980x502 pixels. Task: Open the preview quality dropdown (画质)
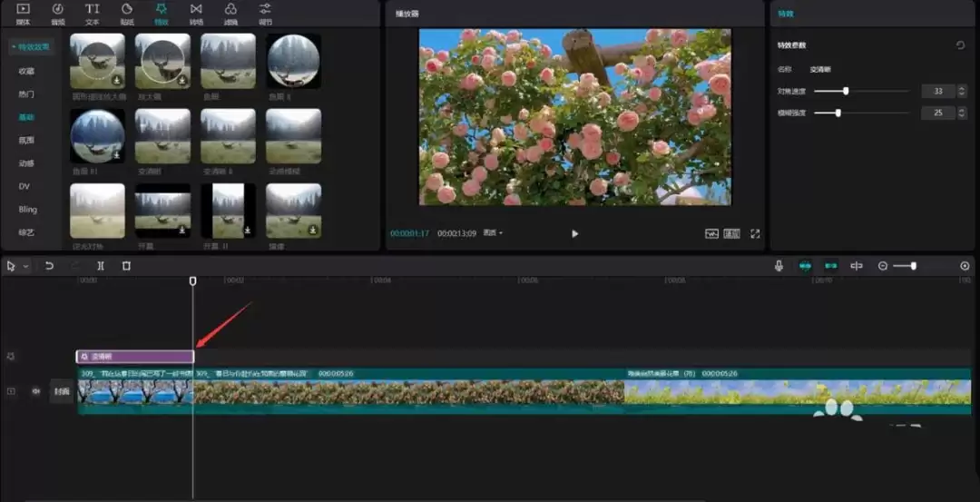tap(493, 233)
